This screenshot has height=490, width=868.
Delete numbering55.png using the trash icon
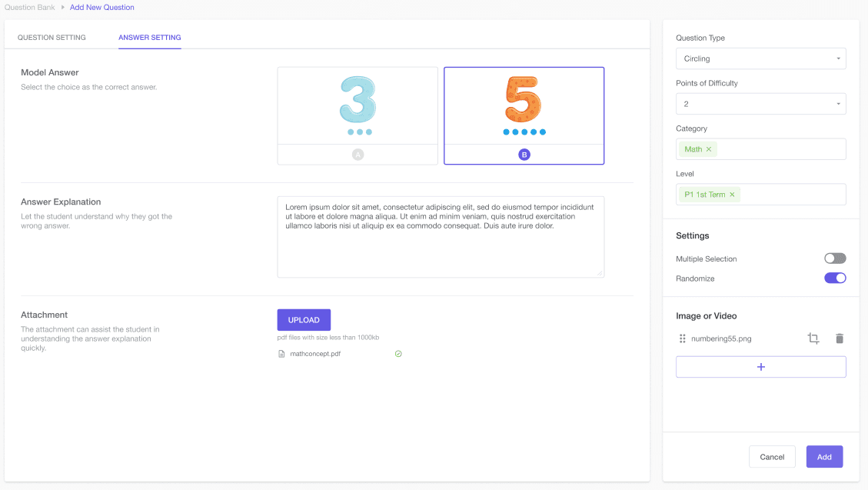tap(840, 338)
